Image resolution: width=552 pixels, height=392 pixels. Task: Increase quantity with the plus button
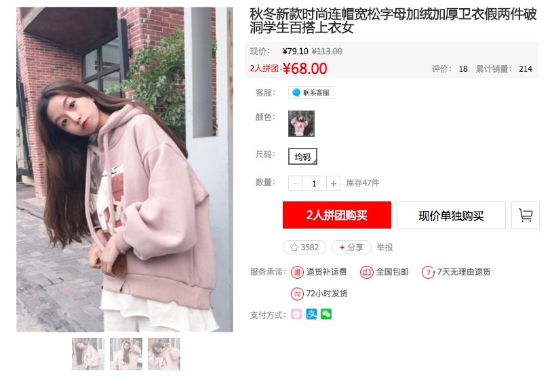[x=334, y=184]
